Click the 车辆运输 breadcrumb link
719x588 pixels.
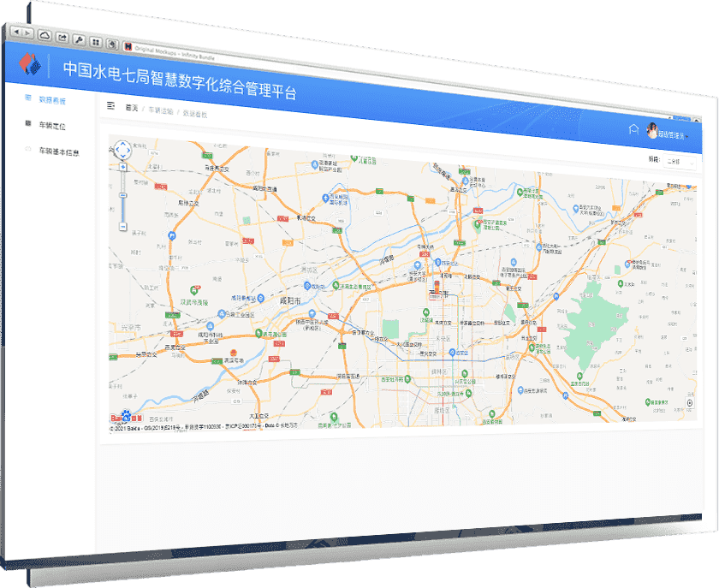[x=160, y=110]
